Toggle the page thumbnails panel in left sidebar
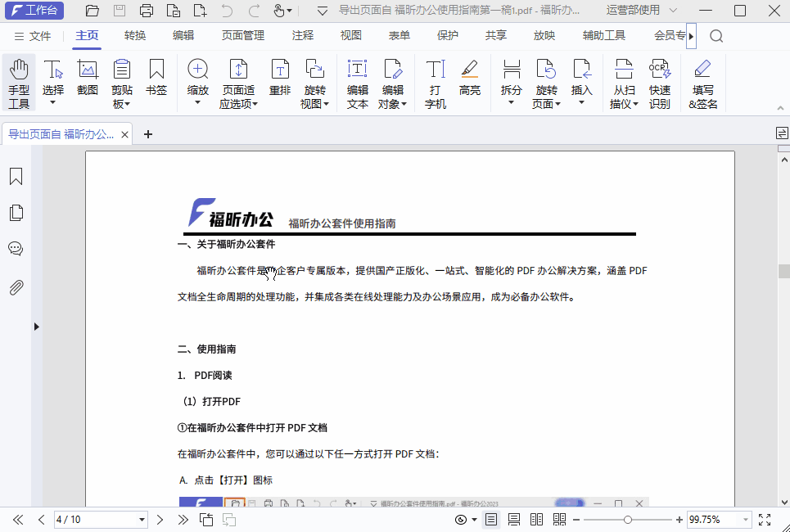Viewport: 790px width, 532px height. pos(16,212)
